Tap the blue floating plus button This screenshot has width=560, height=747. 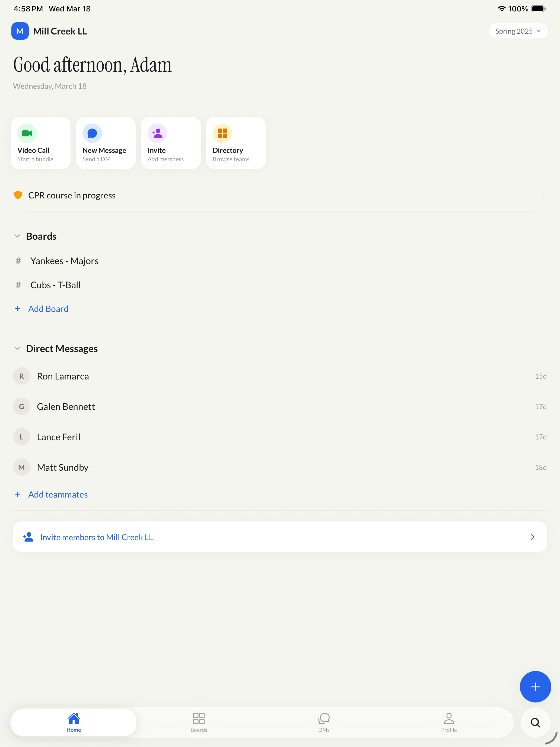pyautogui.click(x=535, y=686)
